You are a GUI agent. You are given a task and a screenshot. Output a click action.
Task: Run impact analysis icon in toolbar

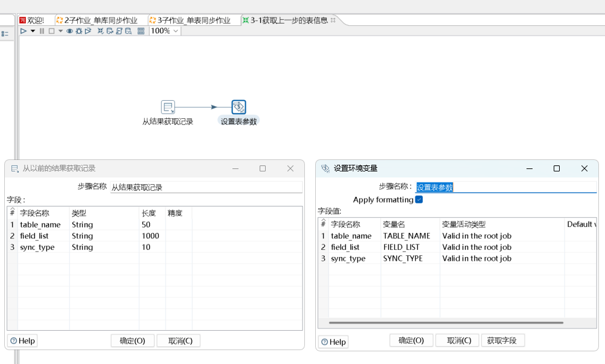(x=110, y=31)
